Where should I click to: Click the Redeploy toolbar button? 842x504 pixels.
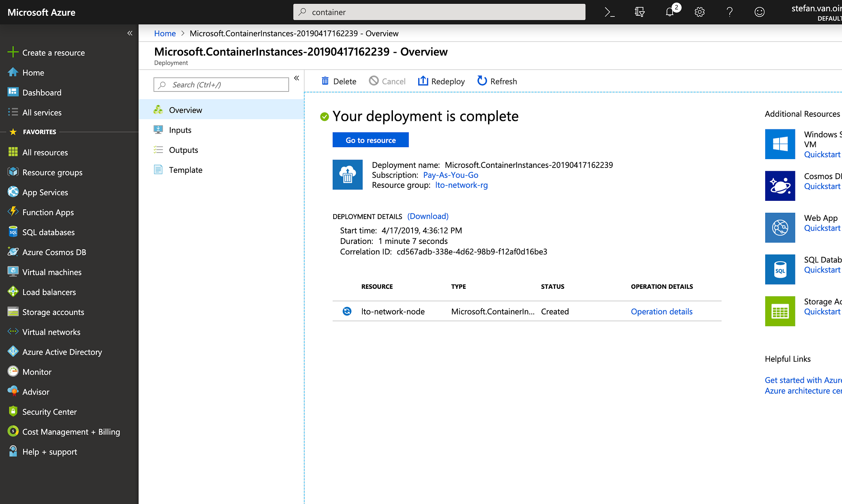[x=441, y=81]
